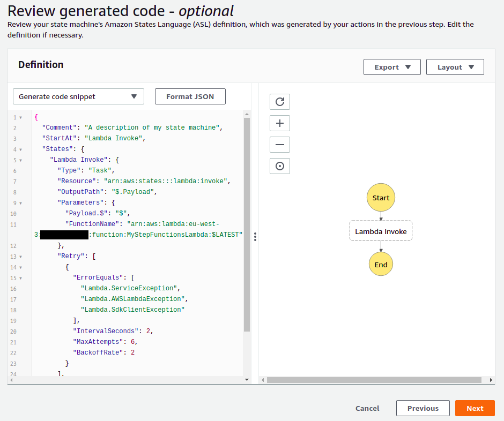Fold the Parameters block at line 9

click(20, 203)
